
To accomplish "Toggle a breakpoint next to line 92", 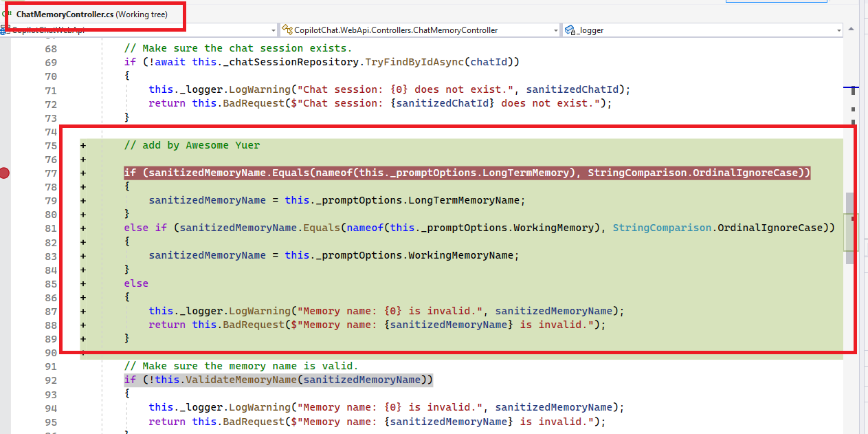I will tap(5, 380).
